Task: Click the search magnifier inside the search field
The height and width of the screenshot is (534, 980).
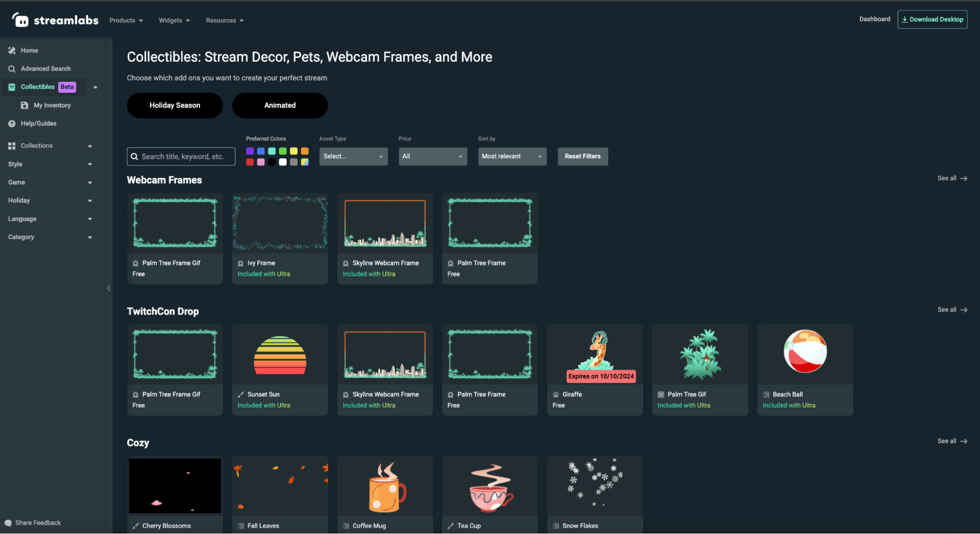Action: point(135,156)
